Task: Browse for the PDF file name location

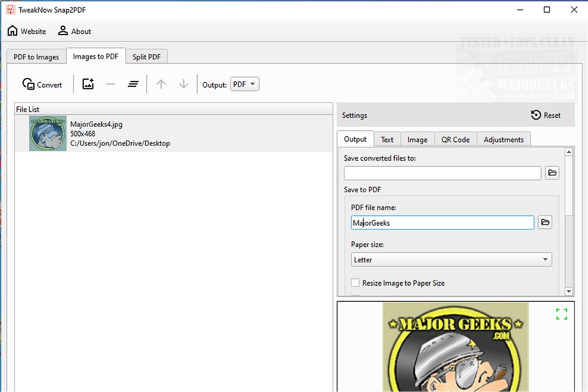Action: [x=545, y=222]
